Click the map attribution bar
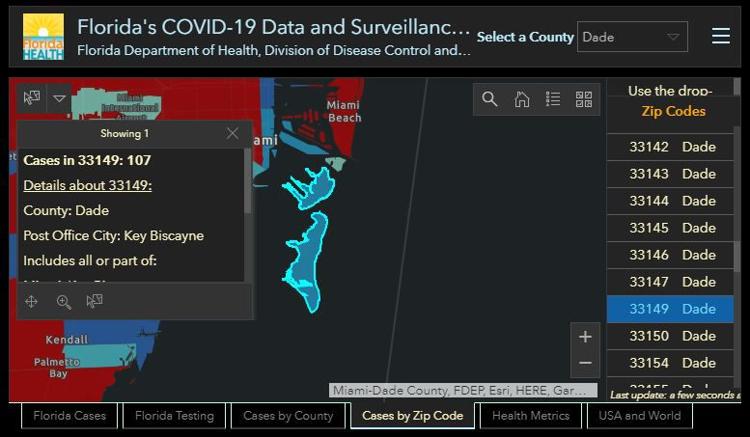This screenshot has width=750, height=437. 463,390
